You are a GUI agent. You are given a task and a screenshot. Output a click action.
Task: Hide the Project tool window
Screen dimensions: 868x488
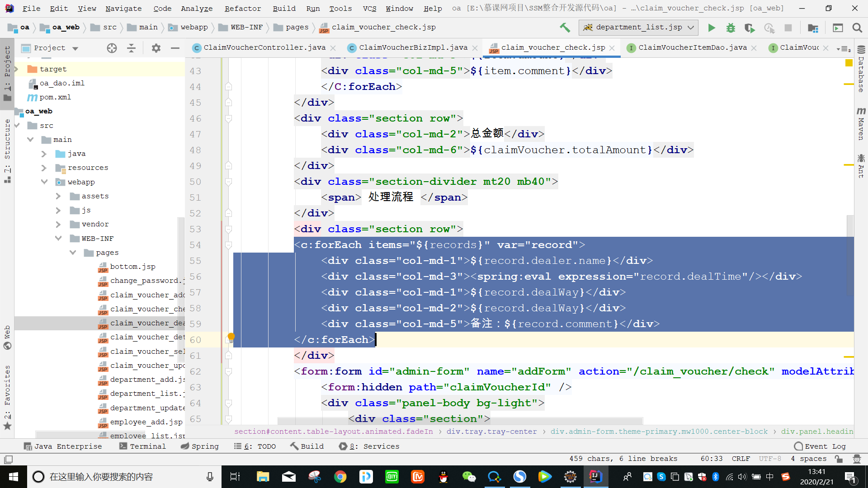pyautogui.click(x=175, y=48)
